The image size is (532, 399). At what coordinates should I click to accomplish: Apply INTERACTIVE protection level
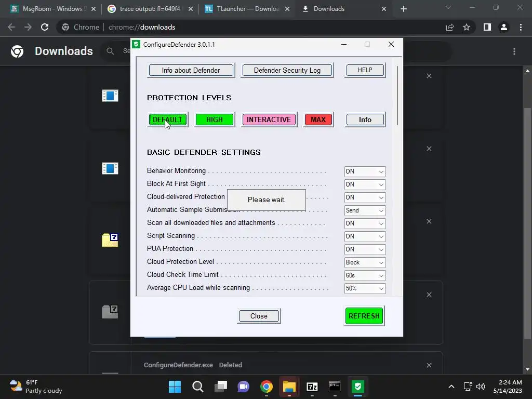coord(269,119)
